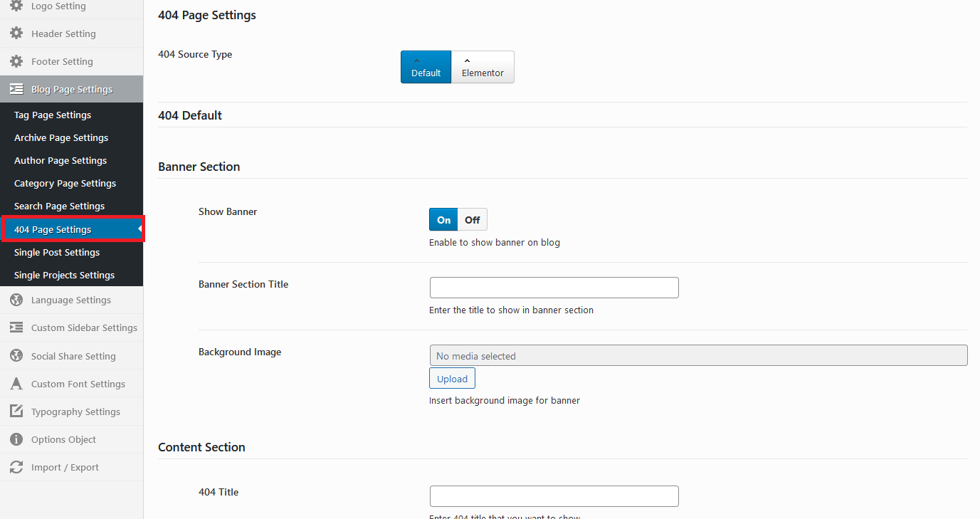Focus the Banner Section Title field

click(554, 288)
